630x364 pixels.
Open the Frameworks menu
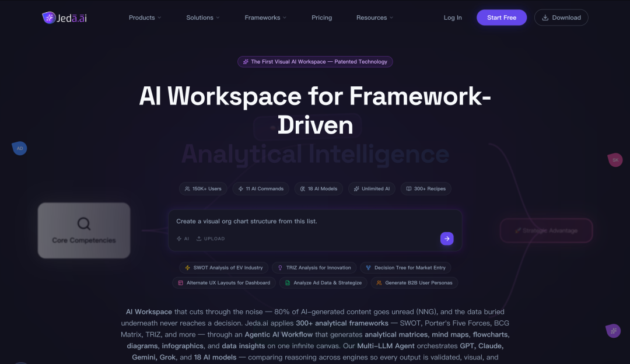pos(265,17)
